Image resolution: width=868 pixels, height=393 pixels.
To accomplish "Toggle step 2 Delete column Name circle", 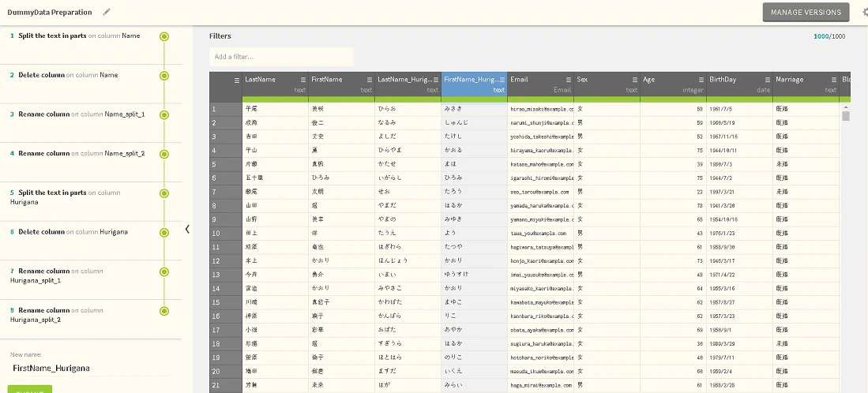I will click(163, 76).
